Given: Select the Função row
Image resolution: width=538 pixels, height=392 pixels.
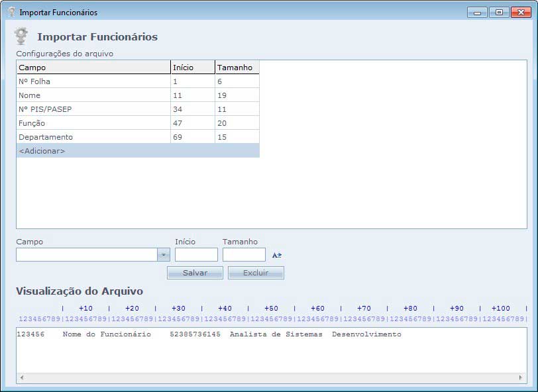Looking at the screenshot, I should (x=93, y=123).
